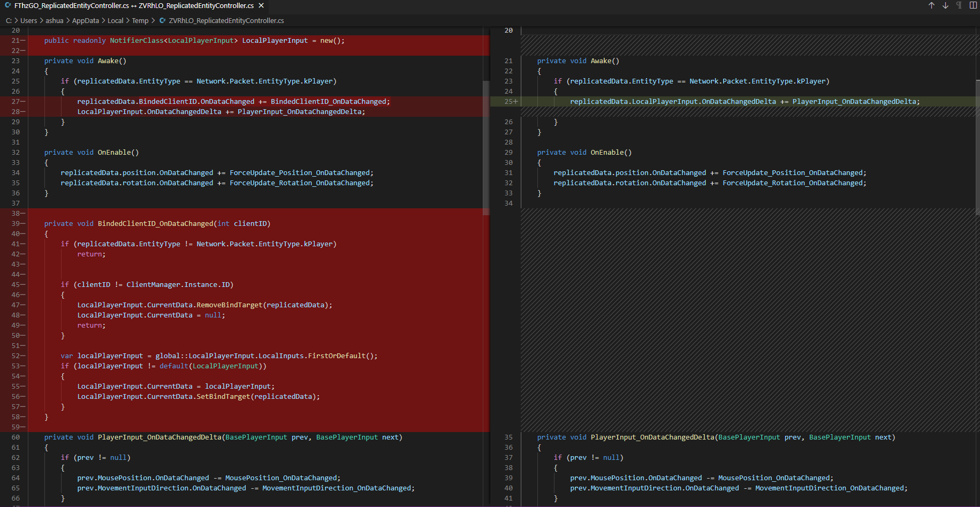Expand the Temp breadcrumb segment

click(x=140, y=20)
